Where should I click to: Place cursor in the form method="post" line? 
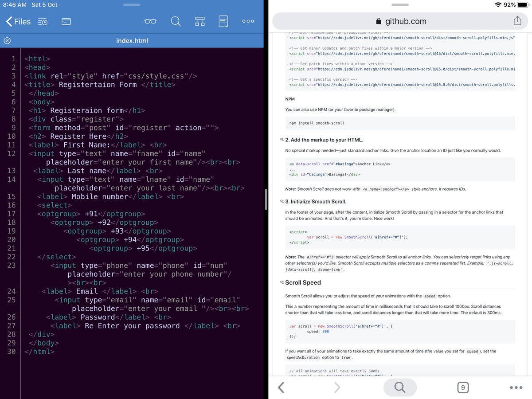(x=124, y=128)
